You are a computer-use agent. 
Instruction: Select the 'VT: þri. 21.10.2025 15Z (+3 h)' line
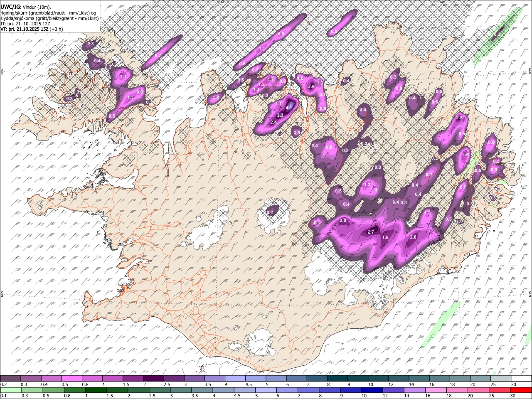pos(32,29)
